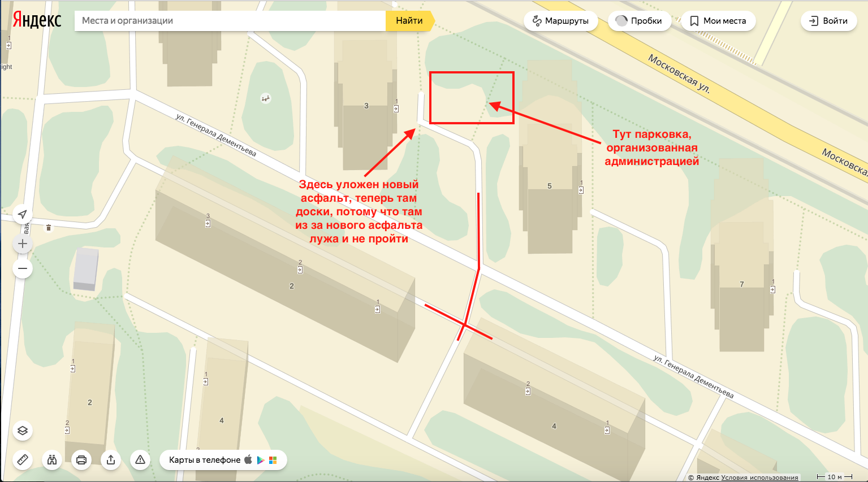This screenshot has height=482, width=868.
Task: Open Мои места saved places
Action: pyautogui.click(x=718, y=21)
